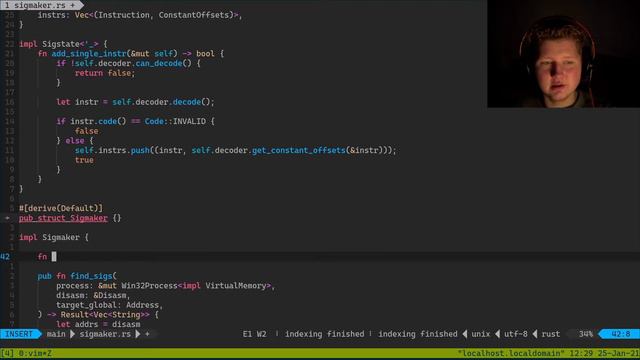Image resolution: width=640 pixels, height=360 pixels.
Task: Click the 34% scroll position indicator
Action: coord(586,334)
